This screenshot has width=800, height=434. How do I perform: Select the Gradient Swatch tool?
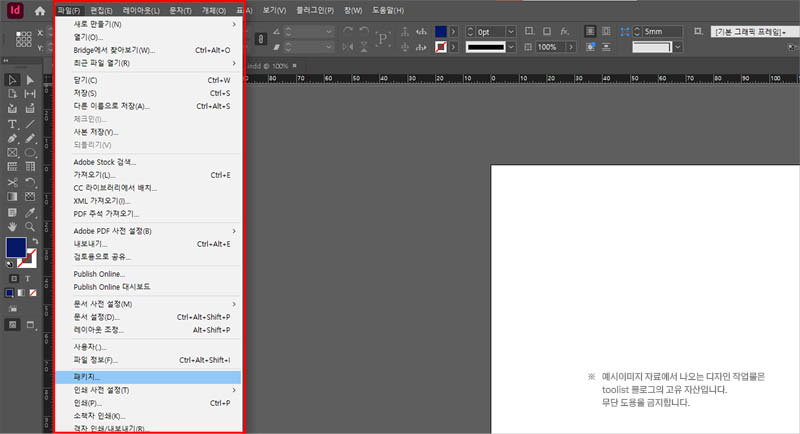coord(12,196)
